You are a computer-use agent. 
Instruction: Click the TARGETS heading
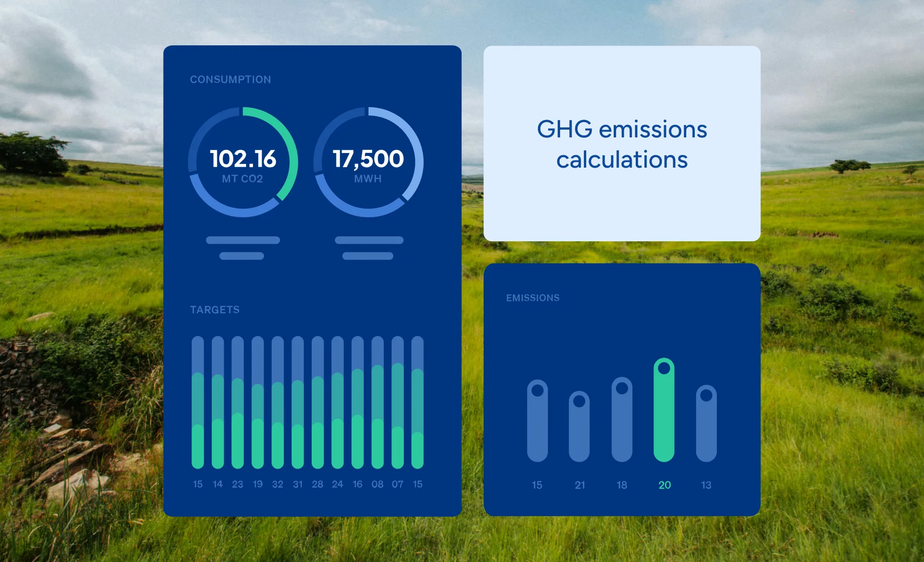[215, 310]
